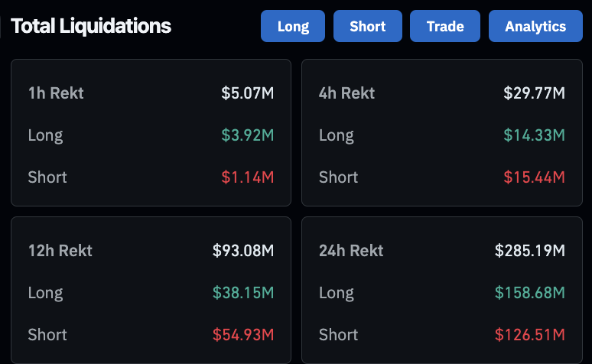Screen dimensions: 592x364
Task: Open the Trade button
Action: (445, 26)
